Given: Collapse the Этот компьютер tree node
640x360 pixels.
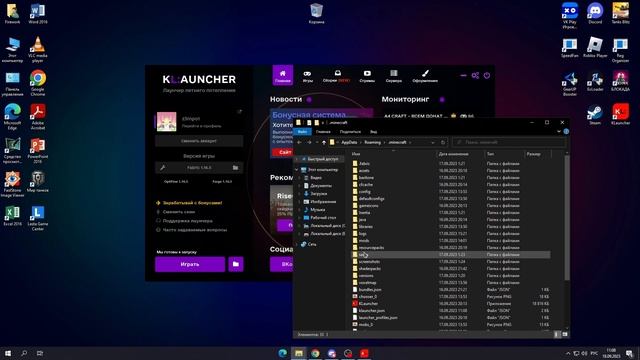Looking at the screenshot, I should pos(297,169).
